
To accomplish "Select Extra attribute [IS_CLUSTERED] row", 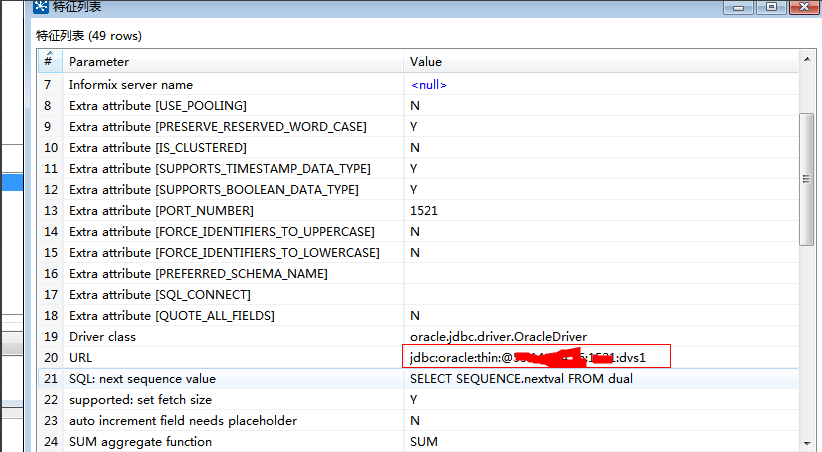I will coord(418,147).
